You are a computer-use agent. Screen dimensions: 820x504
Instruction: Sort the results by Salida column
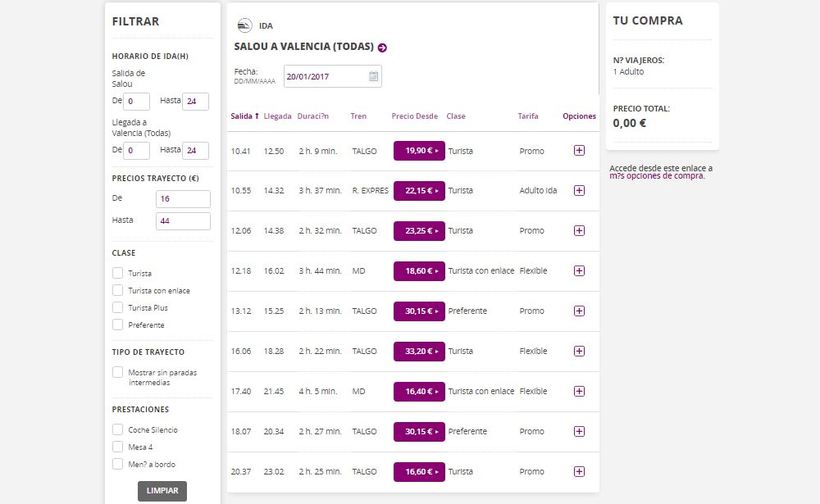pos(244,116)
